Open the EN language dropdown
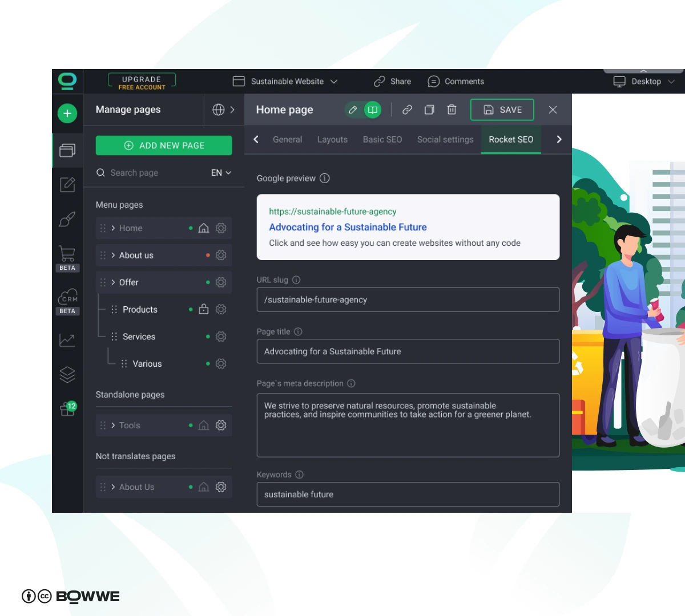This screenshot has height=616, width=685. coord(221,172)
